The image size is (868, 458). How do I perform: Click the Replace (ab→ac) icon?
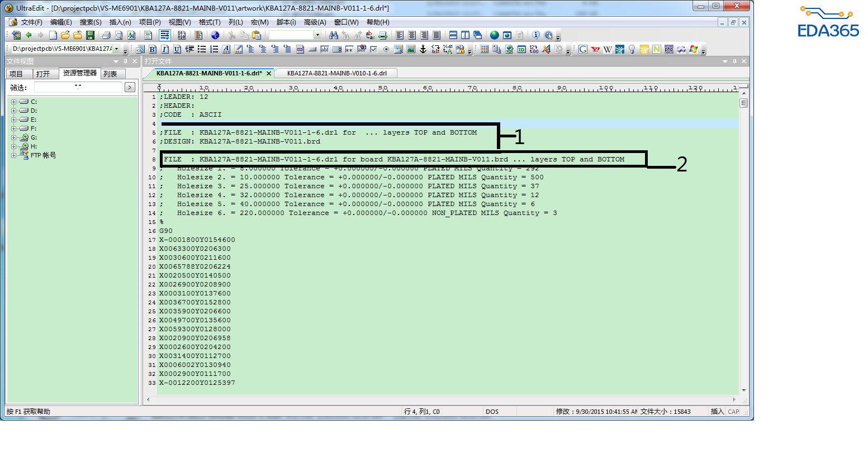coord(370,35)
